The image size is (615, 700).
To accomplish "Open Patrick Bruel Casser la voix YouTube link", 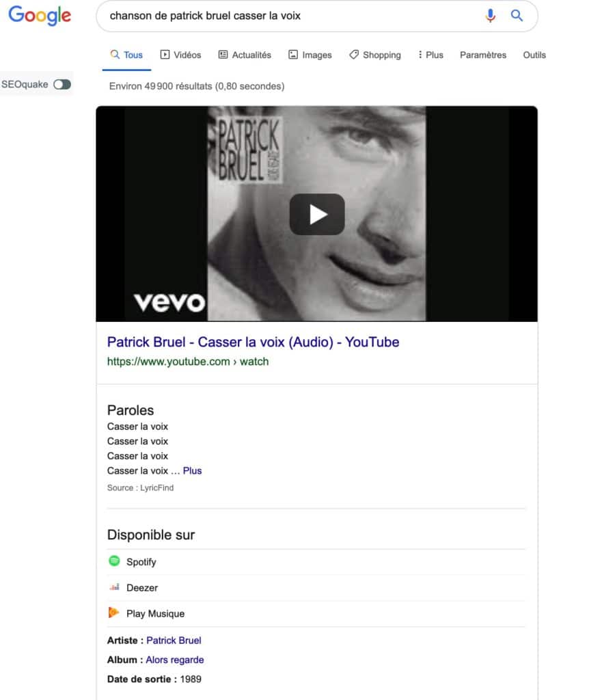I will (x=253, y=342).
